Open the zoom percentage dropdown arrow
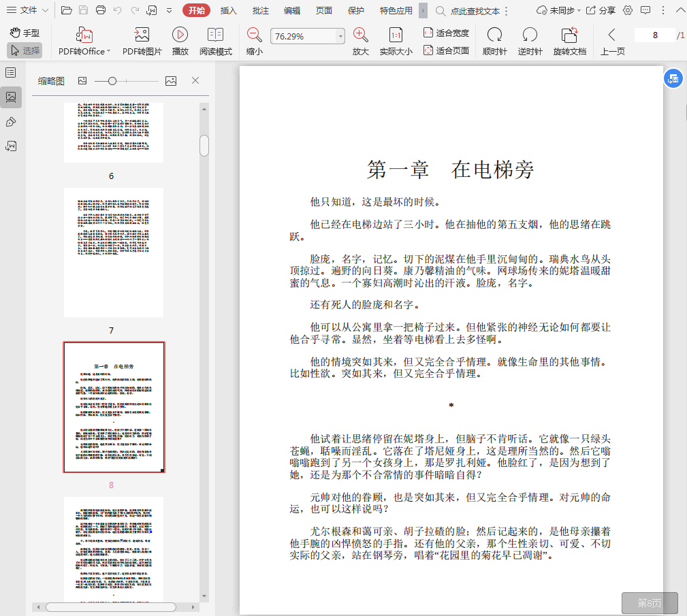The image size is (687, 616). (x=340, y=36)
